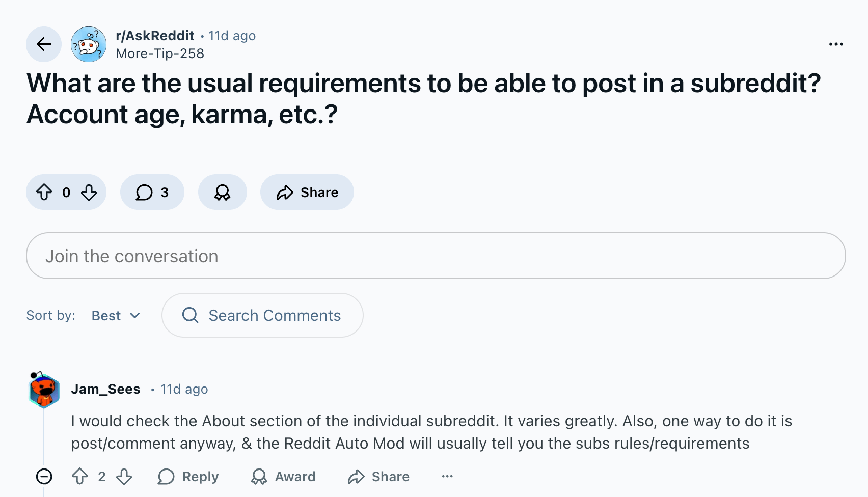Give an award to the post
868x497 pixels.
(x=222, y=192)
